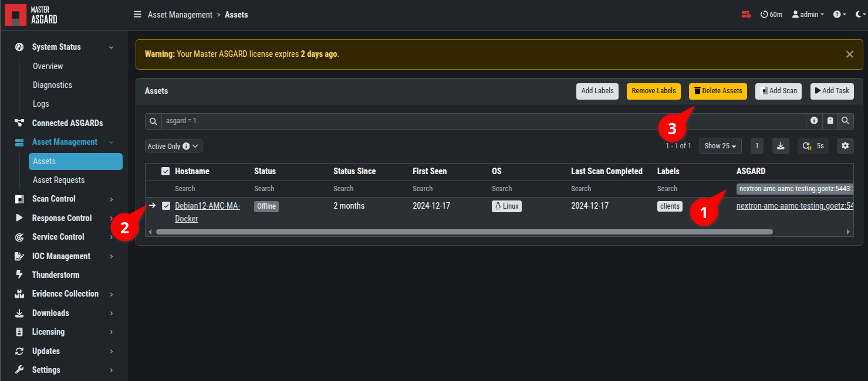Run search with magnifier button at right
868x381 pixels.
[x=845, y=121]
